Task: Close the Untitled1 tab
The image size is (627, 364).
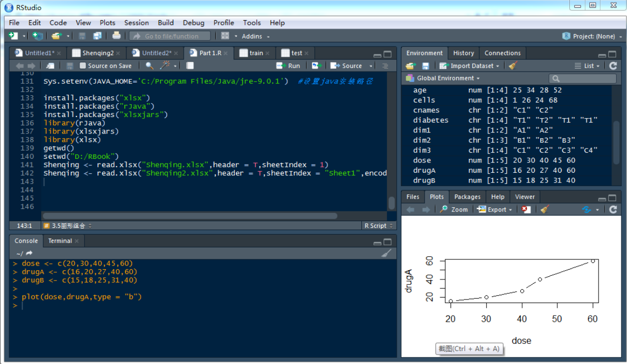Action: click(59, 53)
